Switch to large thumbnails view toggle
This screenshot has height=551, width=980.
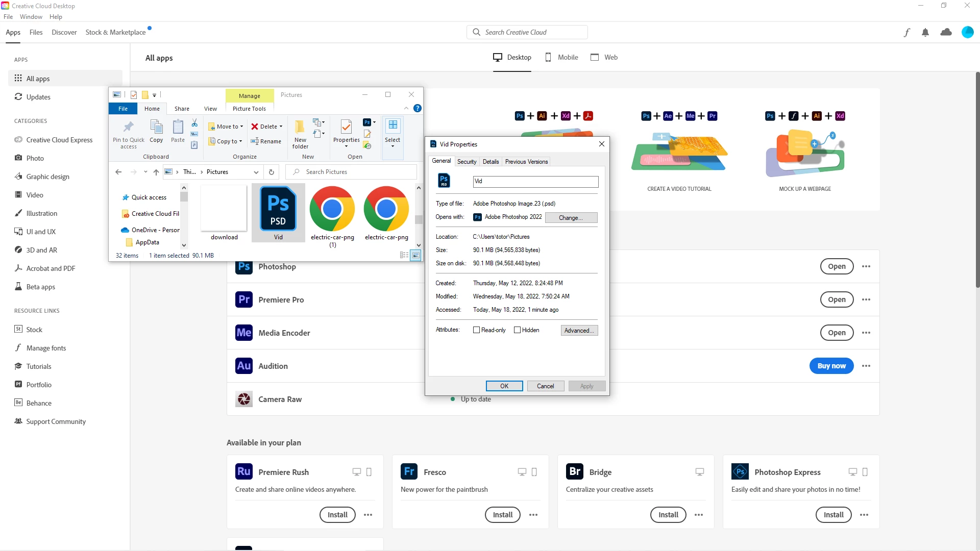(416, 255)
